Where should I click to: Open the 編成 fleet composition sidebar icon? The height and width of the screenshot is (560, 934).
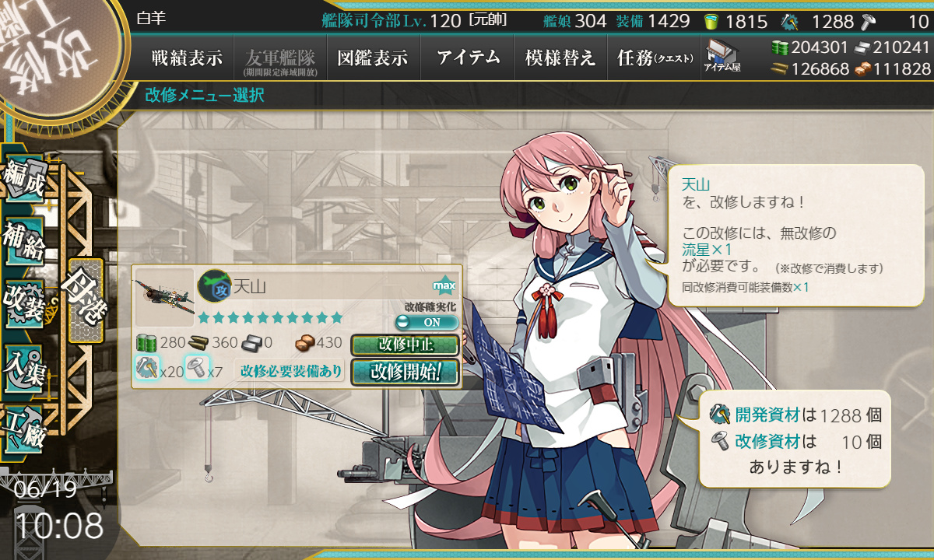pos(25,180)
